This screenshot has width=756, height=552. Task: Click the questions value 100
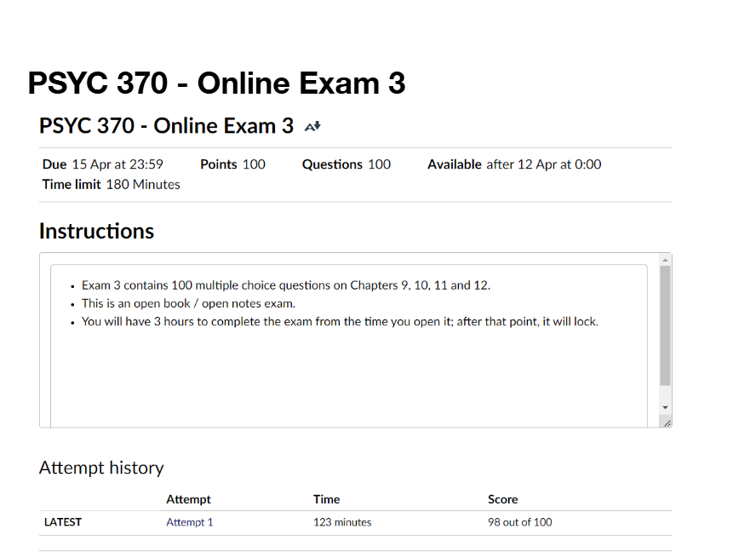click(380, 164)
